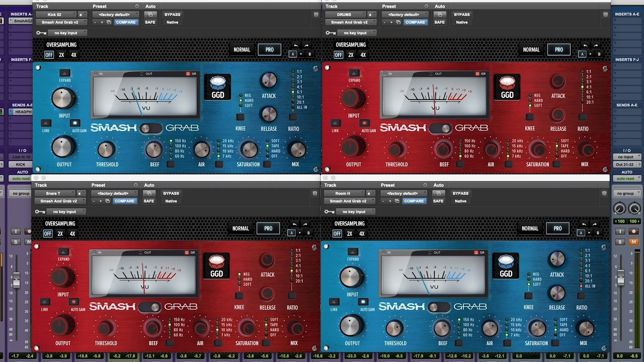The image size is (644, 362).
Task: Open Room H track selector dropdown
Action: click(x=344, y=193)
